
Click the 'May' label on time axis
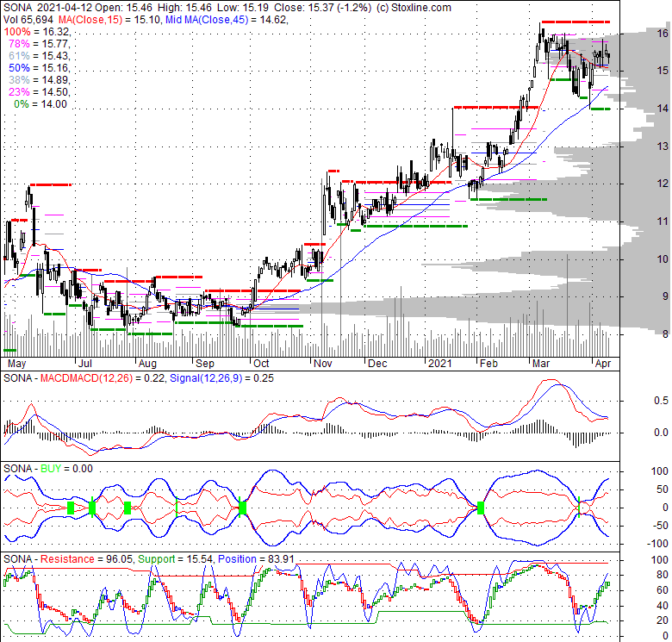pyautogui.click(x=16, y=364)
